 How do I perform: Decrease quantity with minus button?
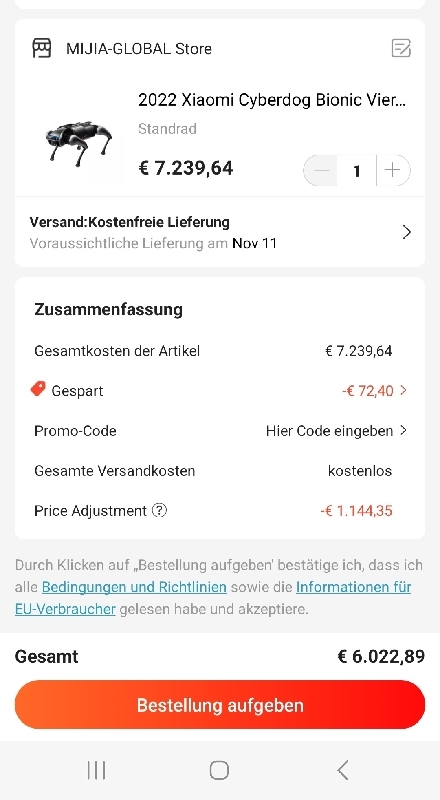point(321,170)
